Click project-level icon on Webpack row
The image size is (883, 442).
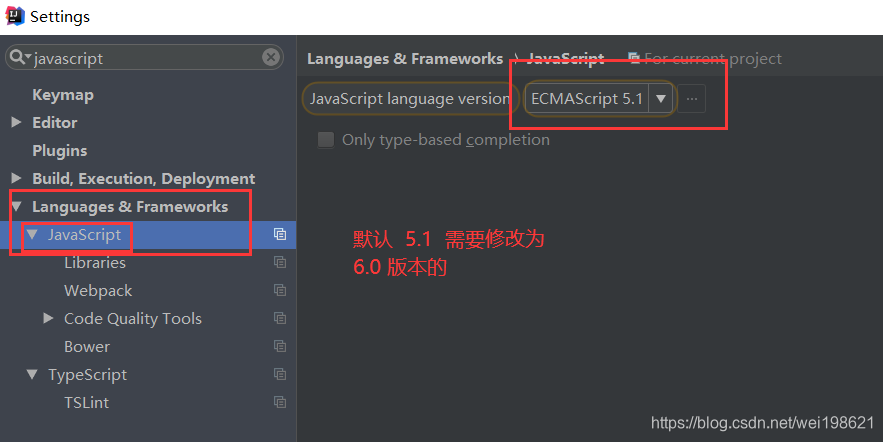click(x=280, y=290)
